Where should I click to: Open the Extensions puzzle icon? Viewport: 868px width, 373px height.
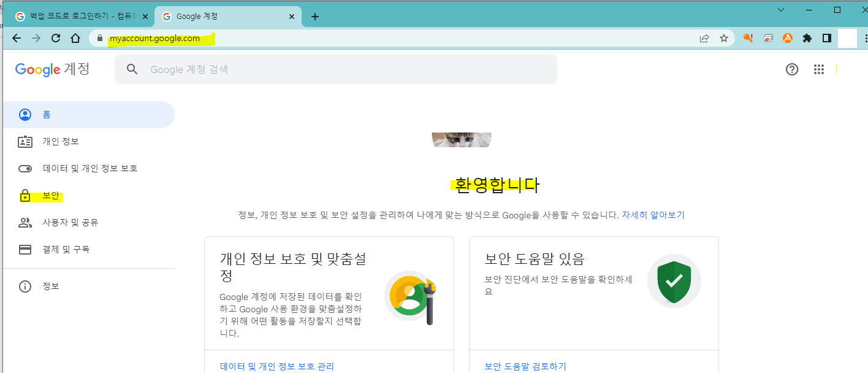click(807, 38)
